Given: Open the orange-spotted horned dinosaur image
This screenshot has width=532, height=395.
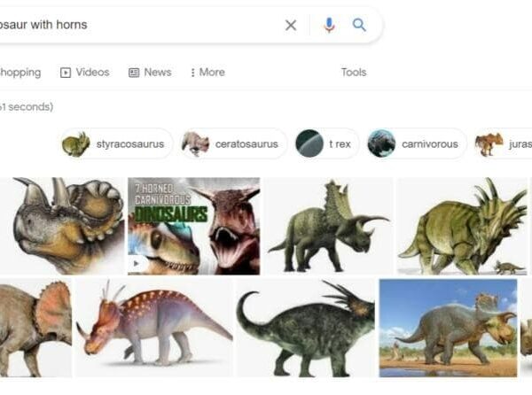Looking at the screenshot, I should [x=153, y=328].
